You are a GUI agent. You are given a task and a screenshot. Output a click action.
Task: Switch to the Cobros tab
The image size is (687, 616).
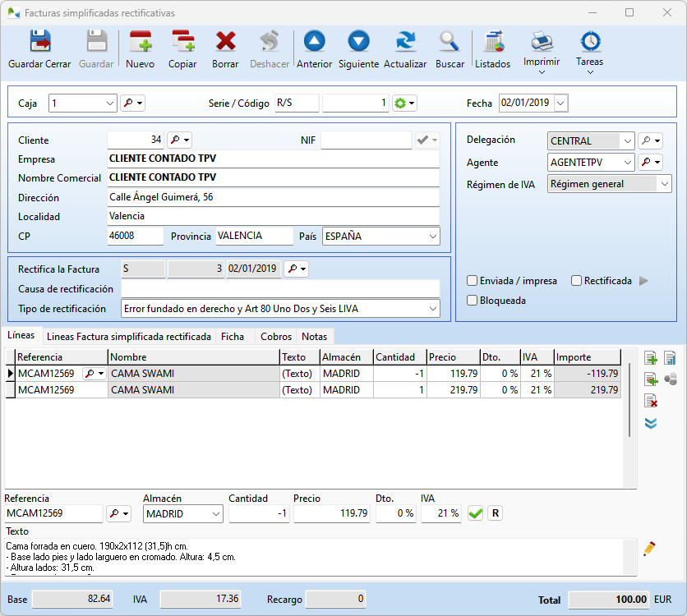click(x=275, y=337)
